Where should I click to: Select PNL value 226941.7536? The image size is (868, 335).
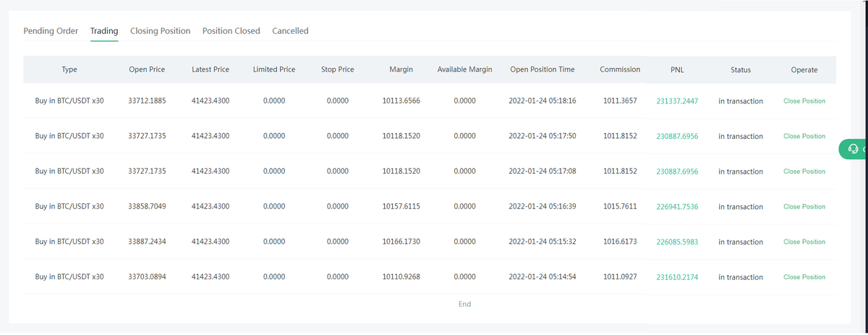[x=677, y=207]
